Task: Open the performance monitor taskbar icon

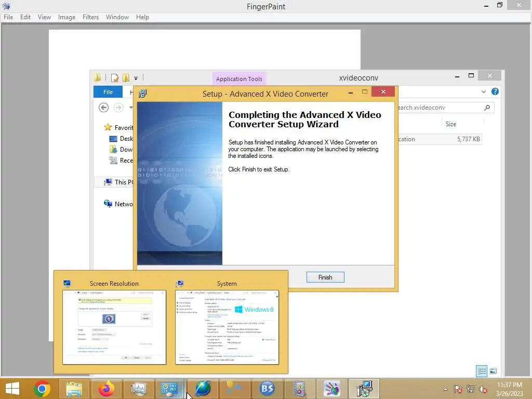Action: pyautogui.click(x=138, y=389)
